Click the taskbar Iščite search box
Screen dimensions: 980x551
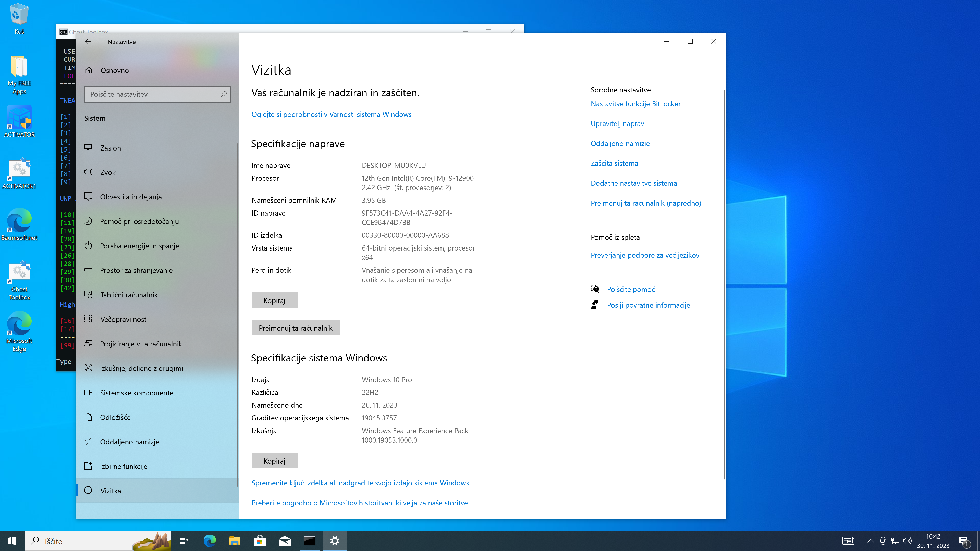point(98,541)
